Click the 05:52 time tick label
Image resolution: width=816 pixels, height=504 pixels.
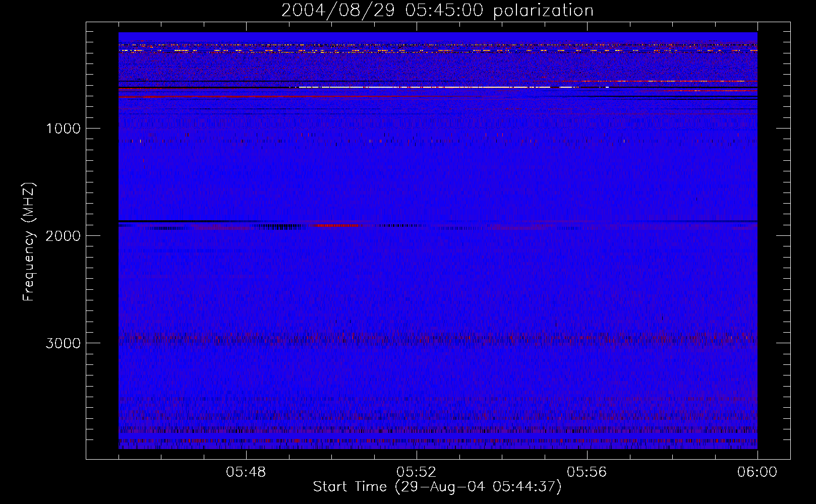pyautogui.click(x=417, y=472)
